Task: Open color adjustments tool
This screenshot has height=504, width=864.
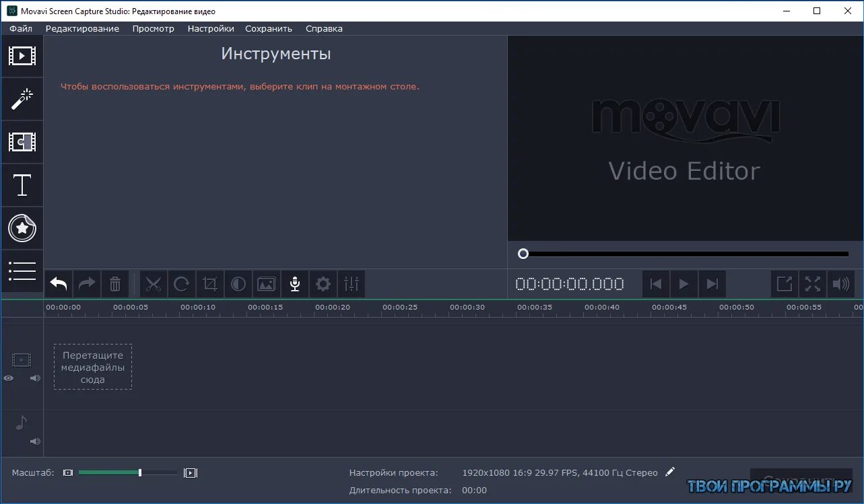Action: tap(238, 284)
